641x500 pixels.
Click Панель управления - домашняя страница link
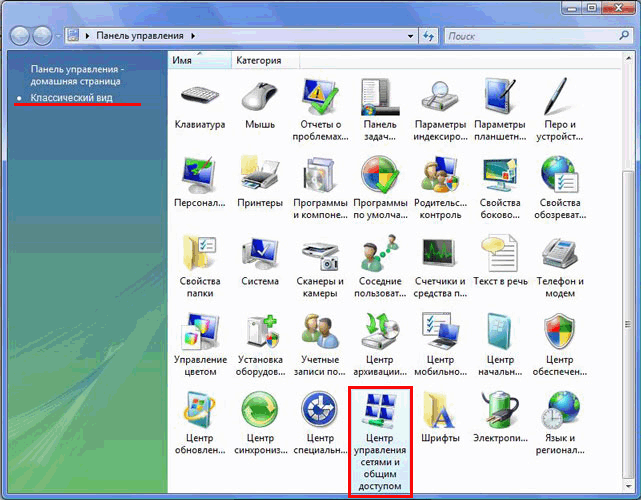tap(76, 75)
